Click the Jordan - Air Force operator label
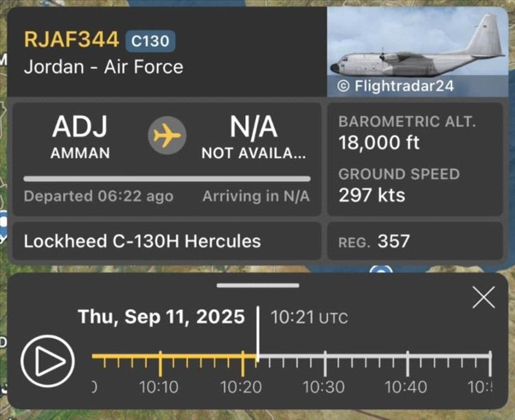The height and width of the screenshot is (420, 515). click(x=104, y=67)
